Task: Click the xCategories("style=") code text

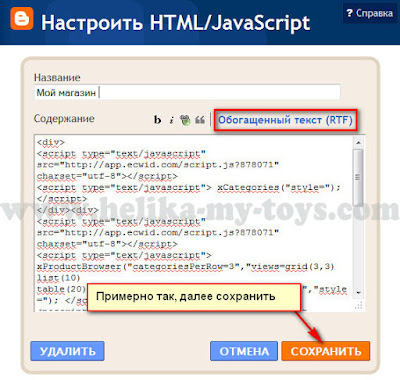Action: [x=279, y=187]
